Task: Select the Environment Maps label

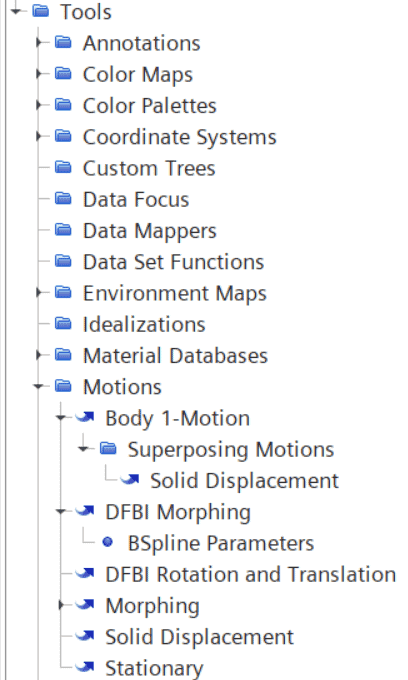Action: [x=175, y=293]
